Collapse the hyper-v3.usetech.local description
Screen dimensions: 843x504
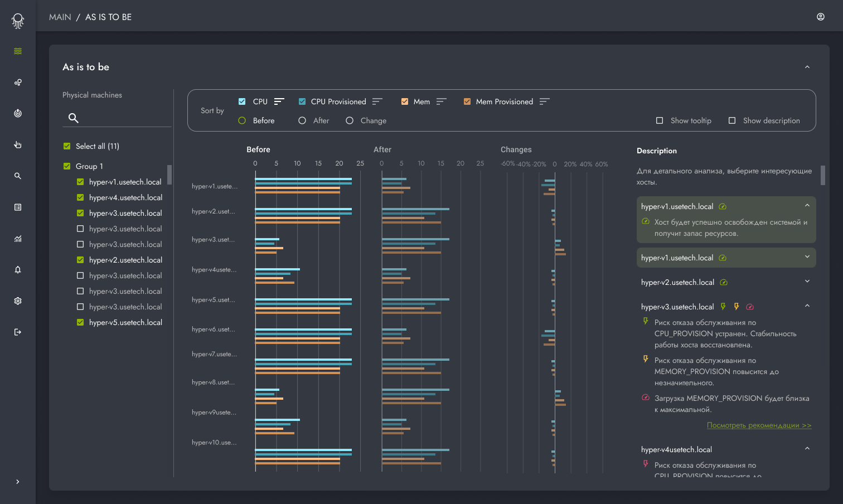click(x=807, y=306)
